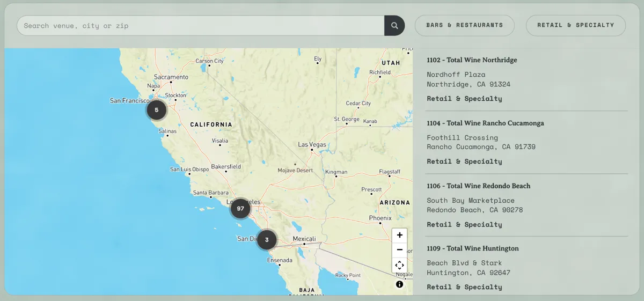Click the Nordhoff Plaza address line

(456, 75)
